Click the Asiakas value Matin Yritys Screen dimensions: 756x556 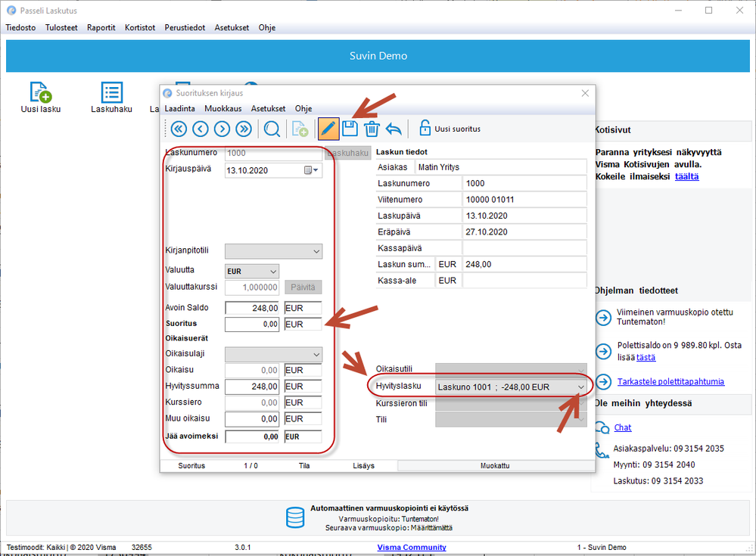click(x=439, y=167)
